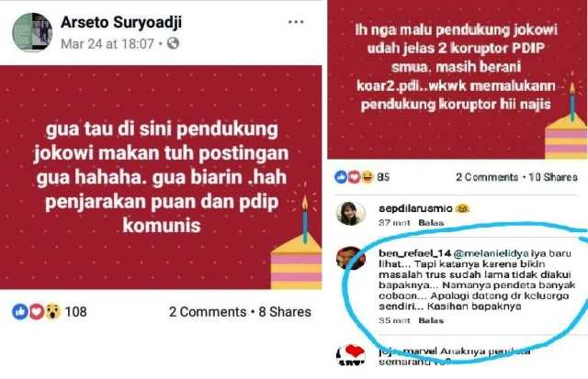Viewport: 588px width, 379px height.
Task: Click the public globe privacy icon
Action: pos(173,43)
